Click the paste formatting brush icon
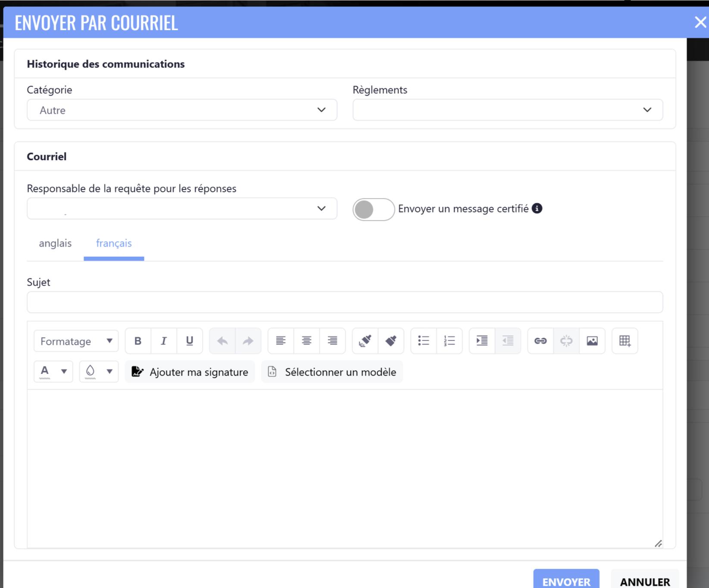 [x=365, y=341]
